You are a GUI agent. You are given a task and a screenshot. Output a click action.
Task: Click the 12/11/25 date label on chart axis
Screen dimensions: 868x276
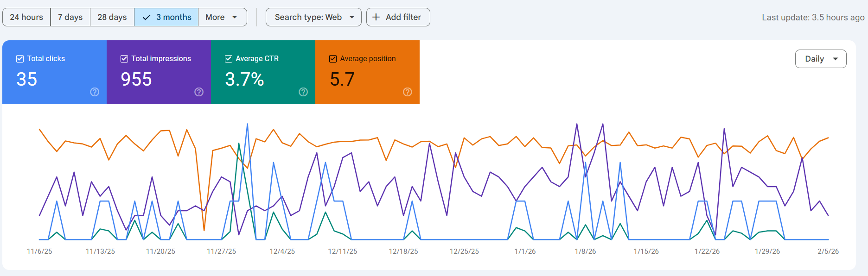[x=343, y=251]
